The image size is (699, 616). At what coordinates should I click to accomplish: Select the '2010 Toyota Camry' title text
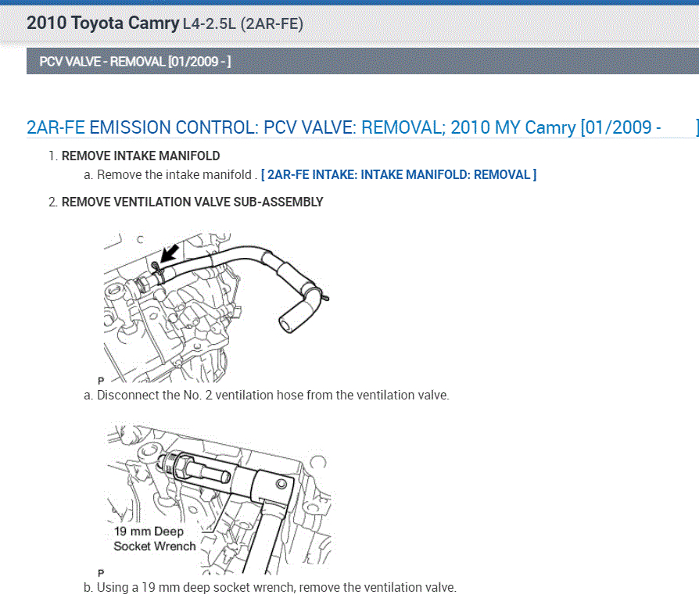(103, 23)
